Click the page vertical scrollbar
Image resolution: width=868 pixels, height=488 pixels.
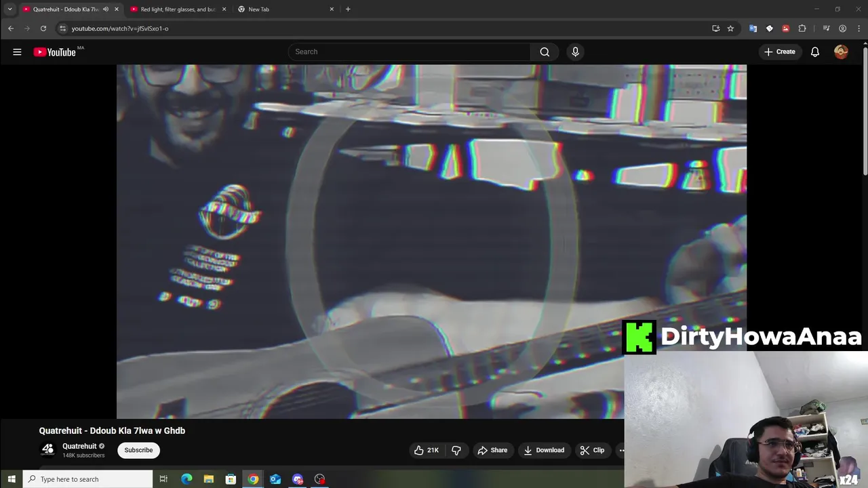865,112
